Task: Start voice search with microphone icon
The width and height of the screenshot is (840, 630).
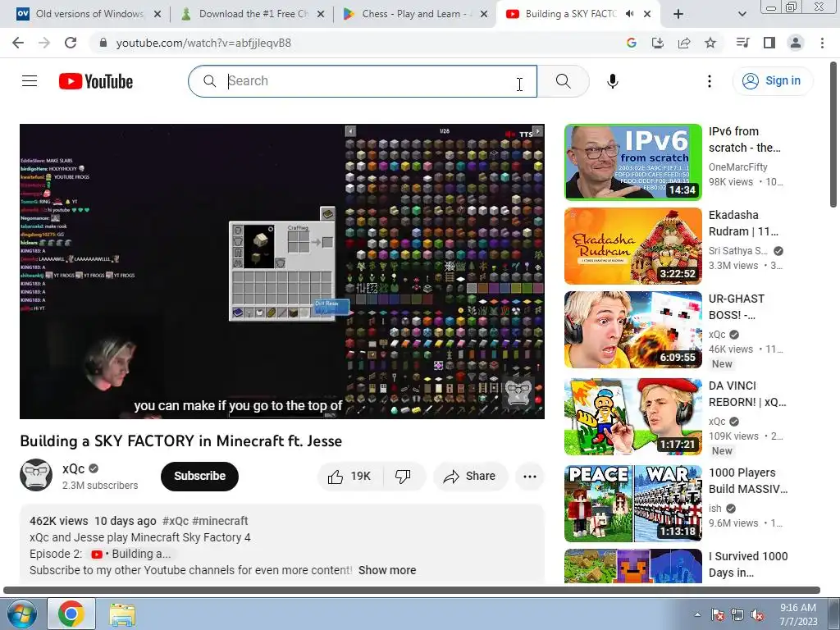Action: click(x=612, y=81)
